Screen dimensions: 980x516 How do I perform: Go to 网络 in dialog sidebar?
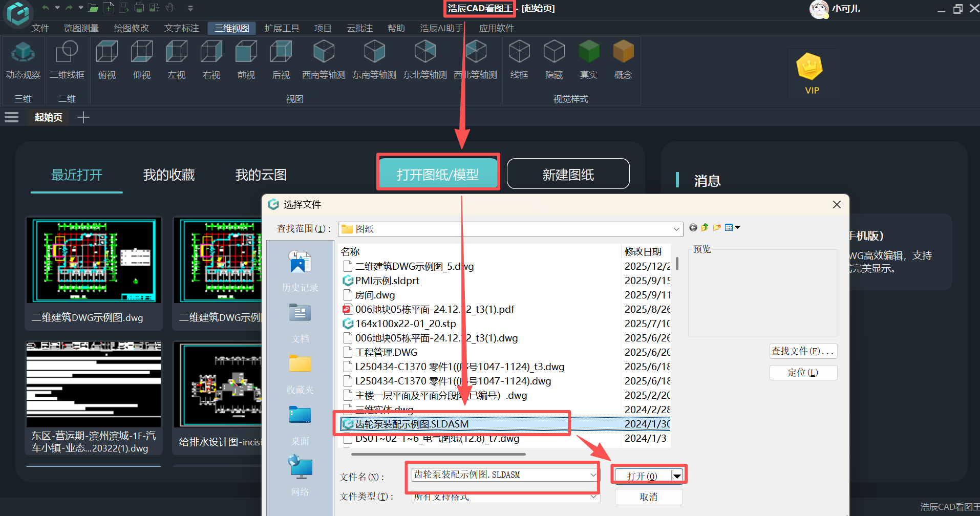coord(300,476)
